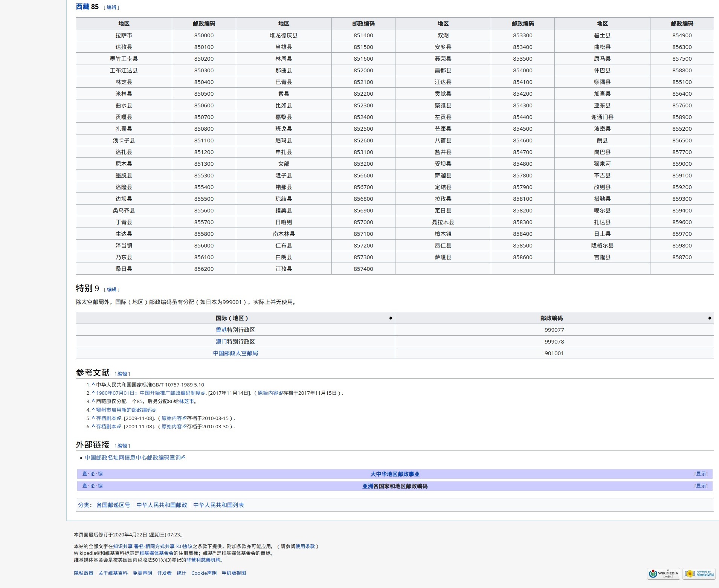Open Cookie声明 in the footer
The image size is (719, 588).
pyautogui.click(x=204, y=573)
